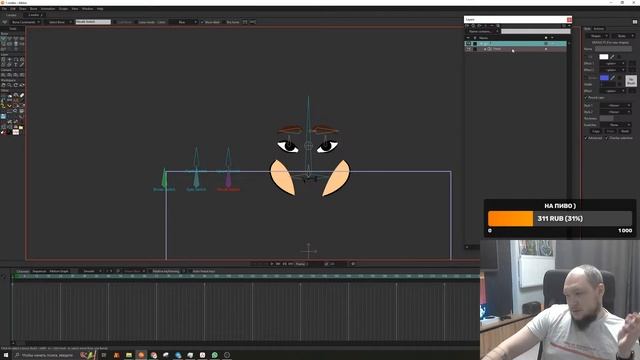Click the Reset button in Style panel

(625, 131)
